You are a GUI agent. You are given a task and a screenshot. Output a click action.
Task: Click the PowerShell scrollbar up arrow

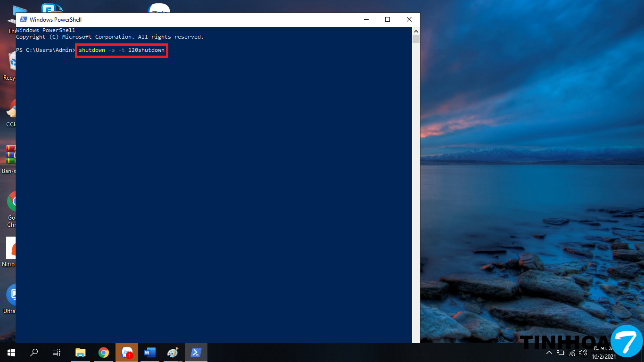click(416, 31)
